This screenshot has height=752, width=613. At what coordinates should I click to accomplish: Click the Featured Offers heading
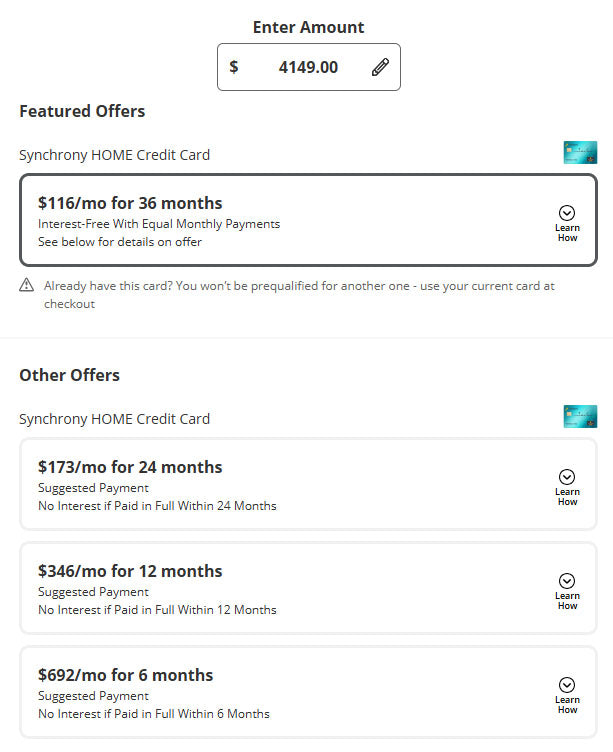[x=82, y=111]
